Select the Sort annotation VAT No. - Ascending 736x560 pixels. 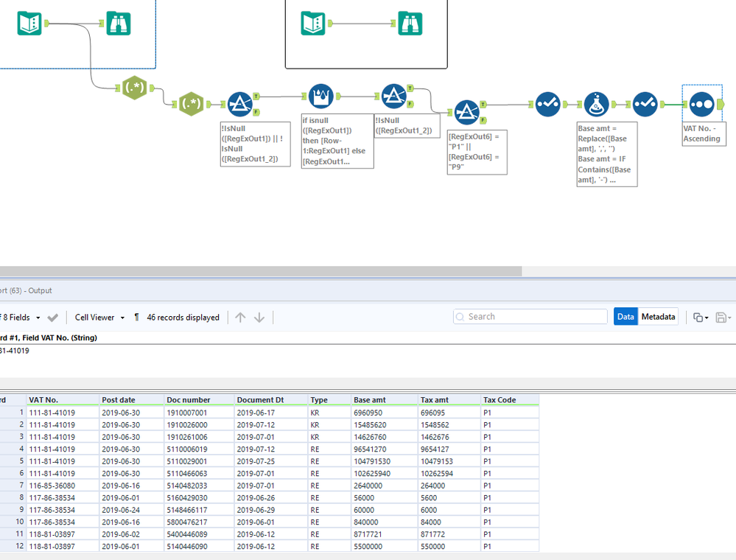704,134
